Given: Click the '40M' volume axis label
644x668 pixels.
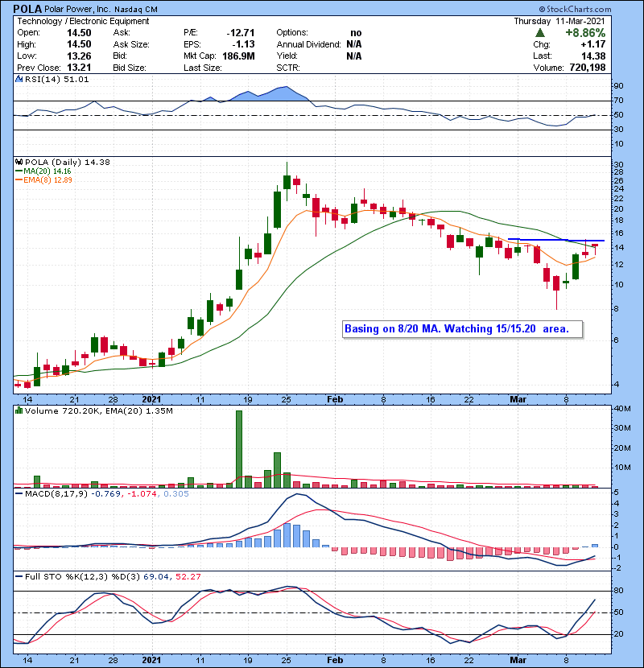Looking at the screenshot, I should tap(621, 408).
